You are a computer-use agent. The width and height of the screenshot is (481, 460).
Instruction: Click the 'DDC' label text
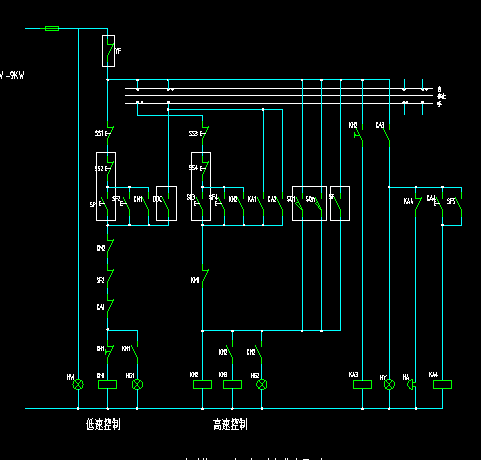[157, 199]
